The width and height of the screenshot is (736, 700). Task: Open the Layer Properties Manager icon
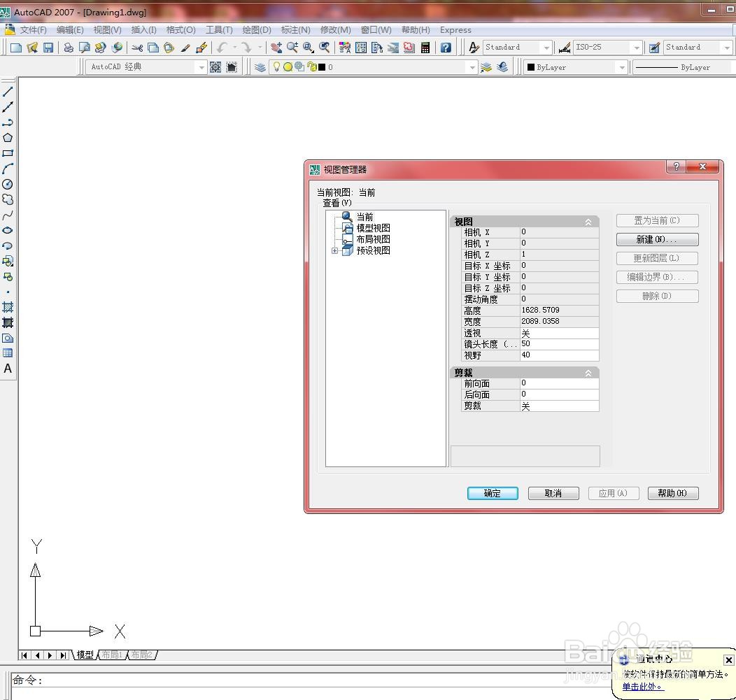pos(260,67)
